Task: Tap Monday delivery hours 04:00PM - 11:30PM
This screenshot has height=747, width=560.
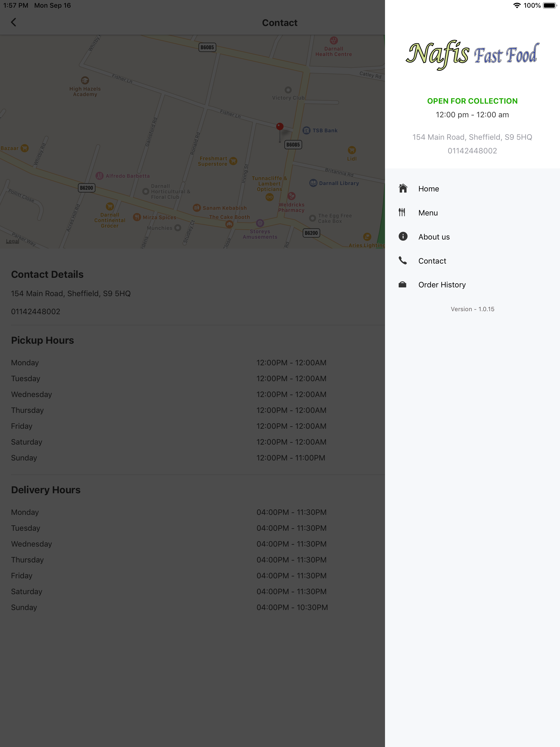Action: [x=291, y=512]
